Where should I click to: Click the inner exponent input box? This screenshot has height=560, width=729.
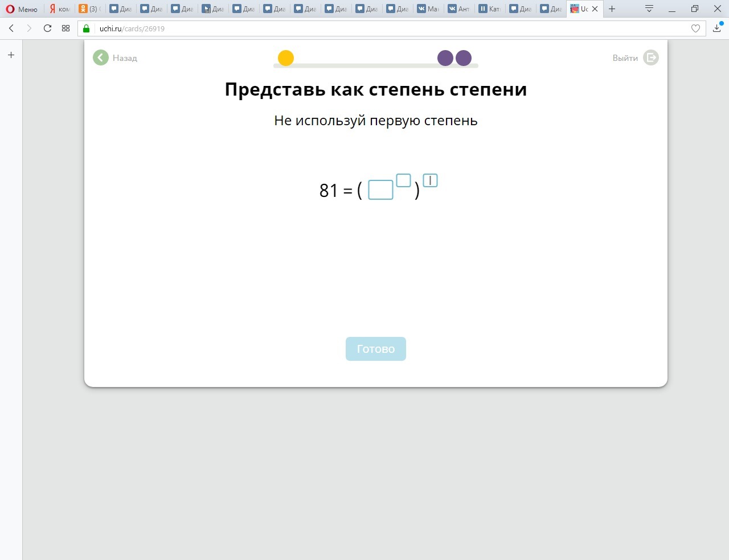(403, 180)
